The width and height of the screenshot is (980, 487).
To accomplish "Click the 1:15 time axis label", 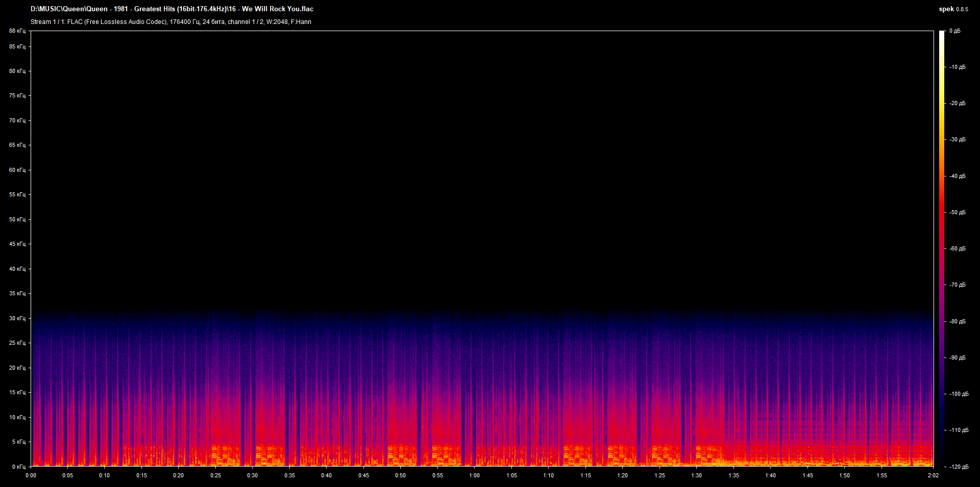I will click(x=586, y=475).
